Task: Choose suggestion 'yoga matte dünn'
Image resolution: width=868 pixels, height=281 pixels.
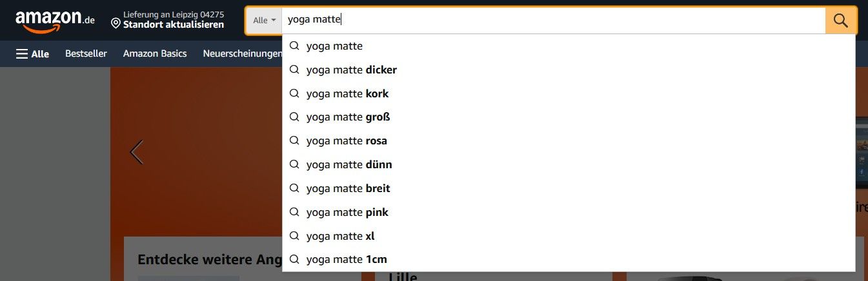Action: pyautogui.click(x=569, y=164)
